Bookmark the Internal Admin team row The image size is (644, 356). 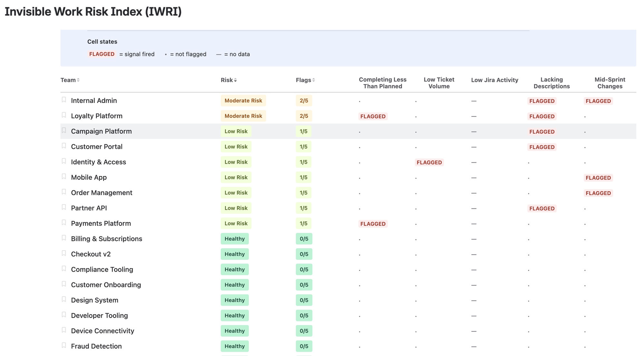(64, 100)
